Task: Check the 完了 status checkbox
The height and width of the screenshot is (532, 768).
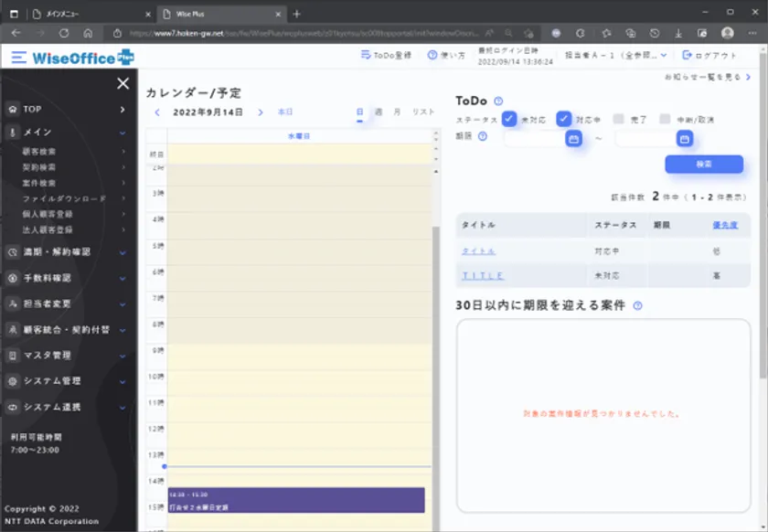Action: (x=619, y=119)
